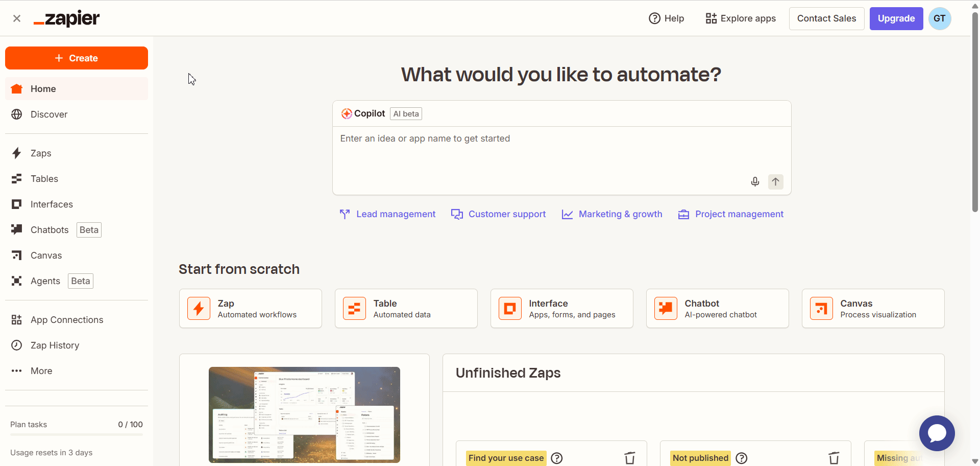The height and width of the screenshot is (466, 980).
Task: Click the Unfinished Zaps heading
Action: tap(508, 373)
